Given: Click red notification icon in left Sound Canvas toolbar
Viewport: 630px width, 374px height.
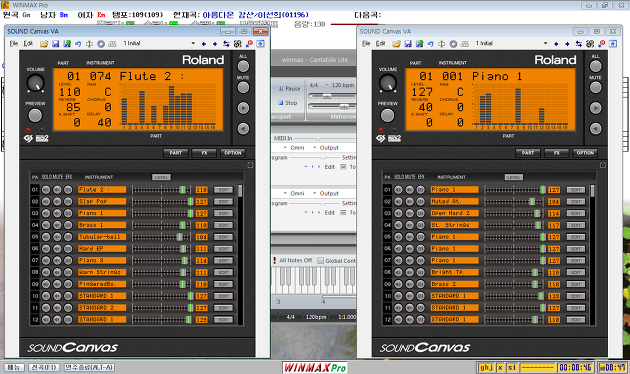Looking at the screenshot, I should click(250, 43).
